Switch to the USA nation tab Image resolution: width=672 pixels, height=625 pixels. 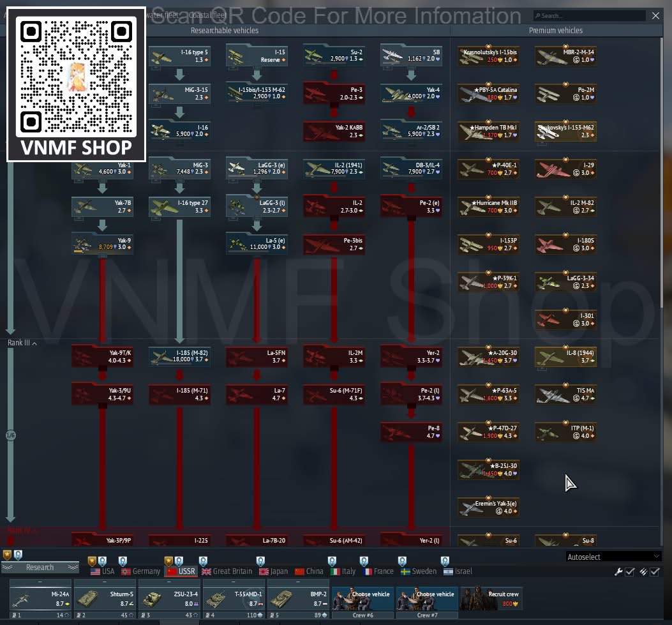(103, 571)
